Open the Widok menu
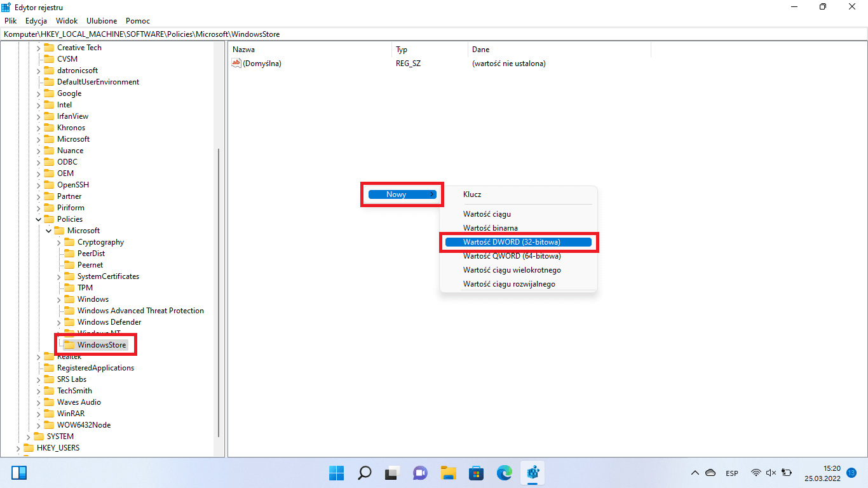 click(67, 20)
